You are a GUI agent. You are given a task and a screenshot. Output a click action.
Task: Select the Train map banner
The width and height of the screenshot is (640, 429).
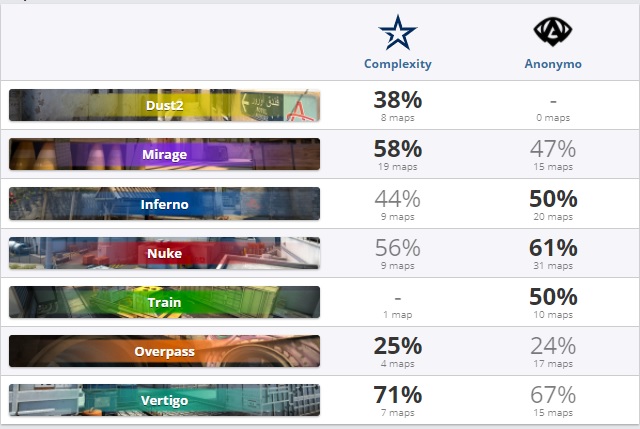click(x=164, y=302)
